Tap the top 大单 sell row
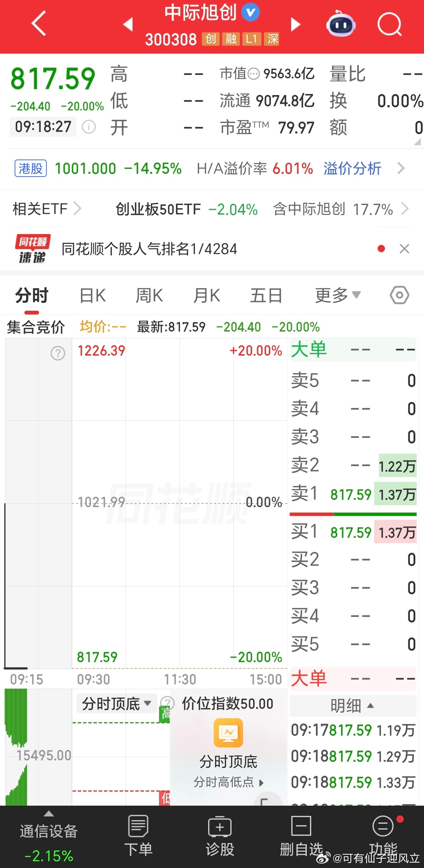424x868 pixels. tap(353, 350)
